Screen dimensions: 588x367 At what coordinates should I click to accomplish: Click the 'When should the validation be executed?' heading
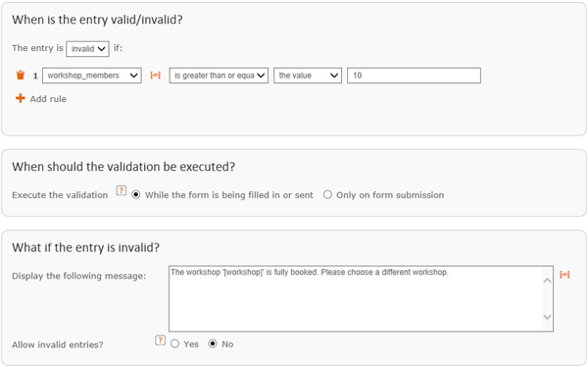pos(123,167)
